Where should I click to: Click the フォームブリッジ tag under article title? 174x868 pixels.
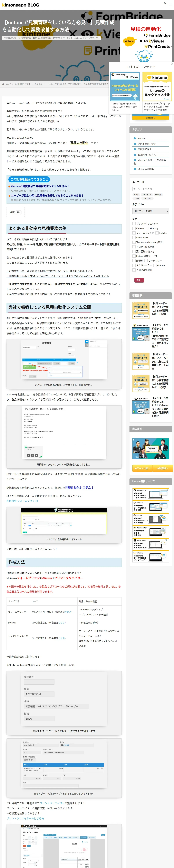(90, 38)
